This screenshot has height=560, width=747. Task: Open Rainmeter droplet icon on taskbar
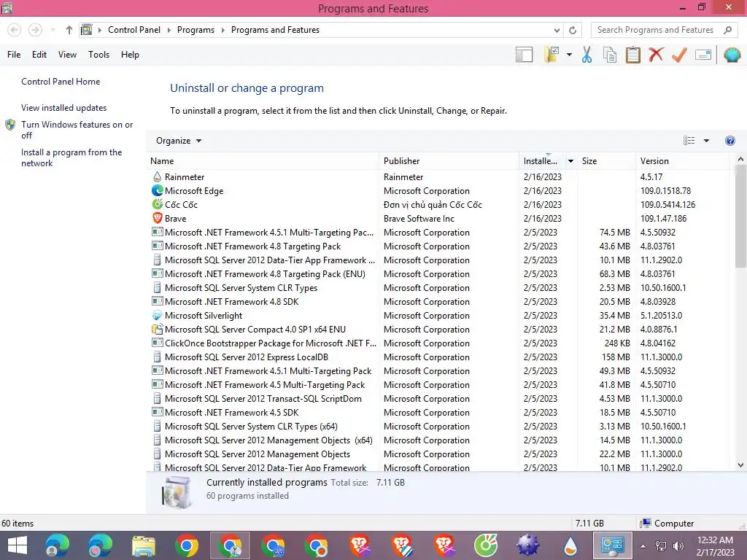point(570,545)
